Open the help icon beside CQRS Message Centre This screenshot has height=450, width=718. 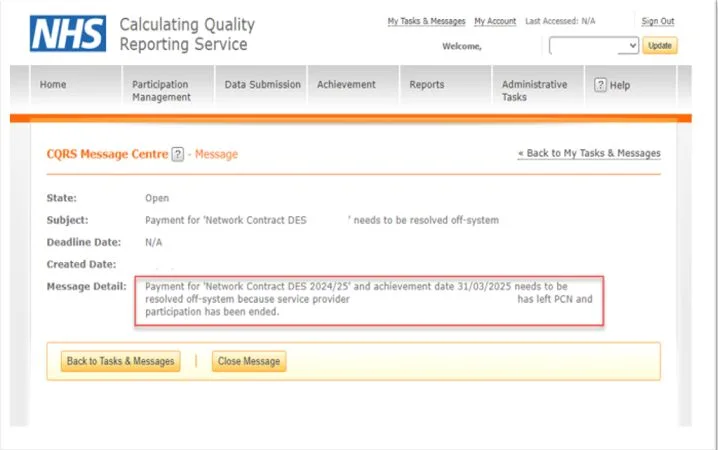178,154
